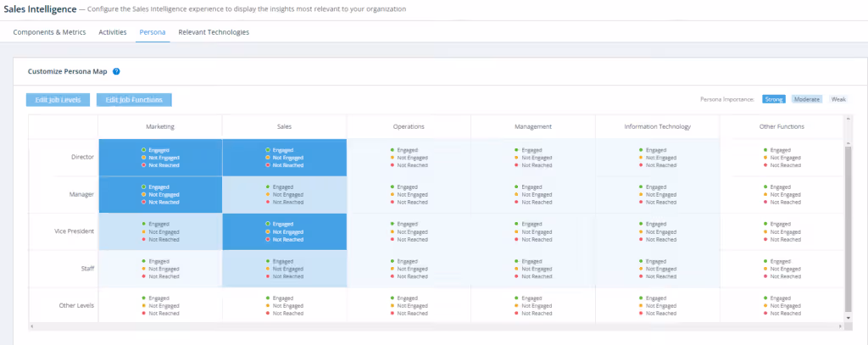868x345 pixels.
Task: Switch to Components & Metrics tab
Action: click(49, 32)
